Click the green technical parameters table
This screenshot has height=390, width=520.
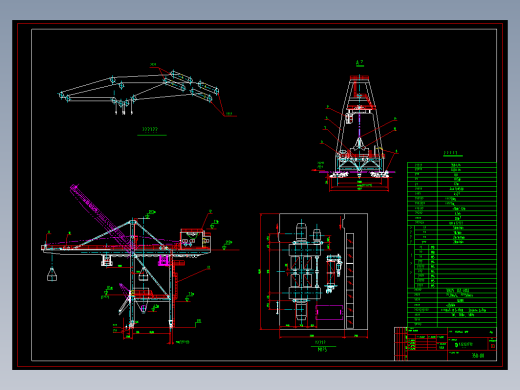pos(452,244)
